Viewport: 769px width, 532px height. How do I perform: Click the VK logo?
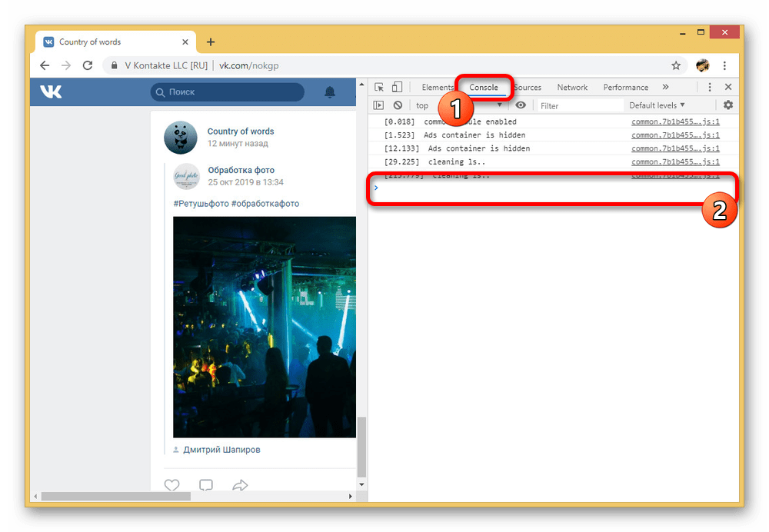point(52,92)
